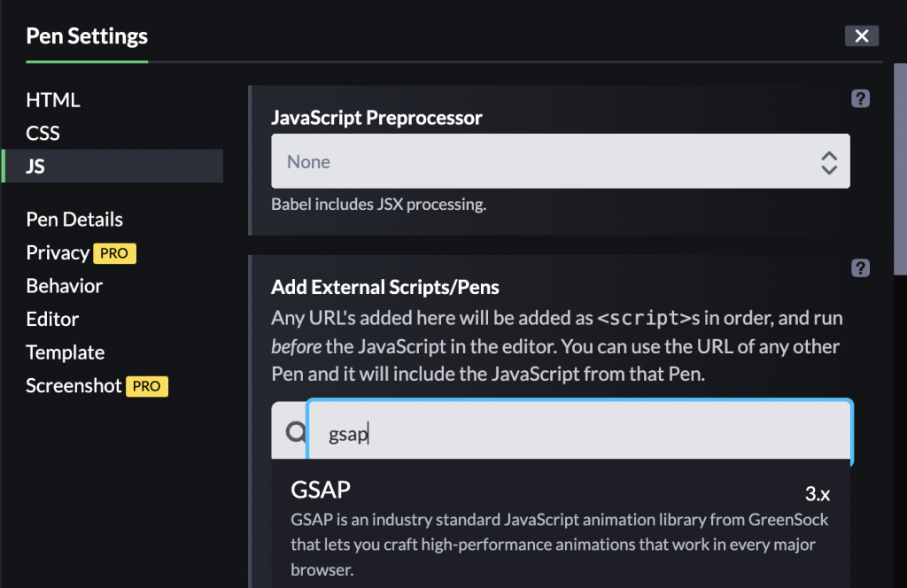Open the HTML settings tab
Image resolution: width=907 pixels, height=588 pixels.
[53, 100]
